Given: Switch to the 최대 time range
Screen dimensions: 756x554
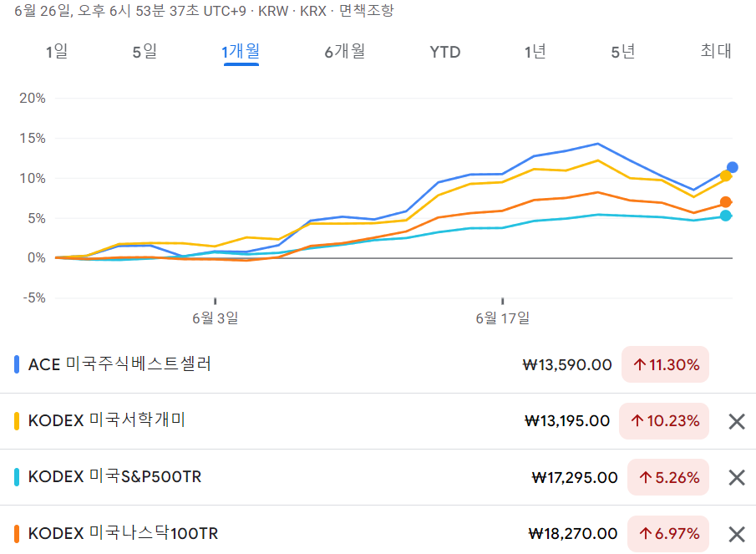Looking at the screenshot, I should tap(716, 51).
